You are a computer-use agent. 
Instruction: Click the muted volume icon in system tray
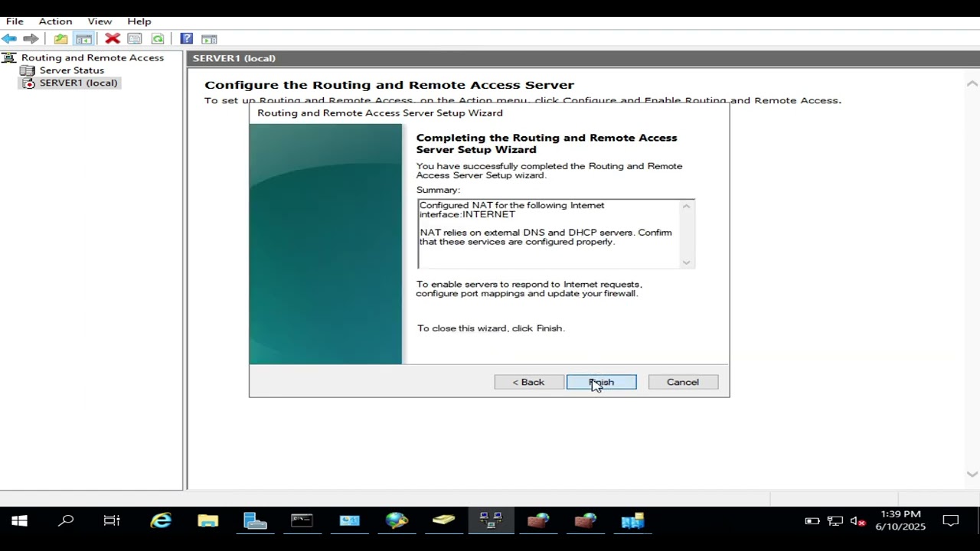coord(858,521)
